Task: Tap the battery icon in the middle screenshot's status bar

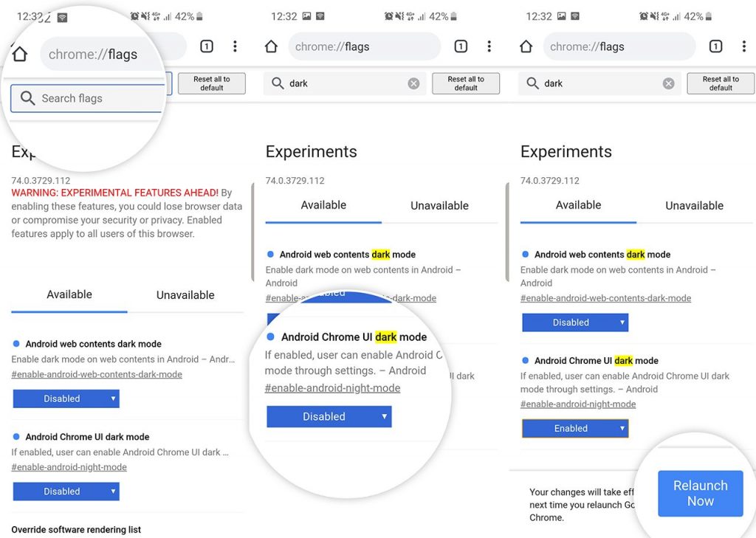Action: 453,16
